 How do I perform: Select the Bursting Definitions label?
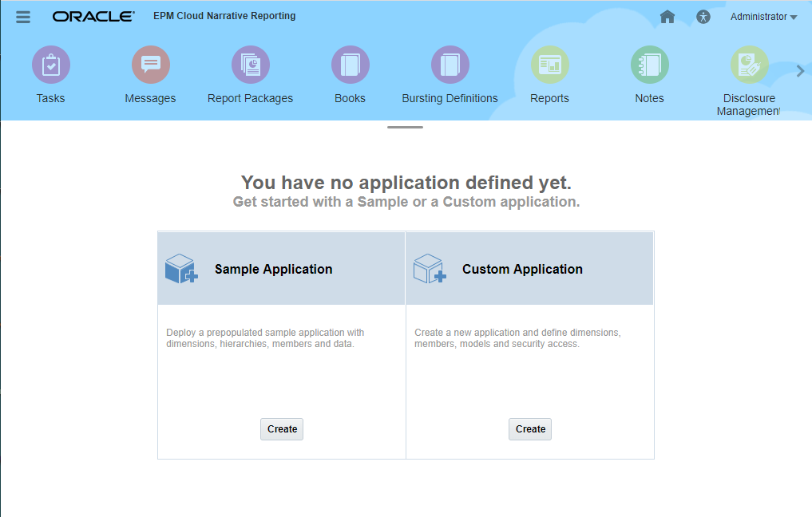pos(450,98)
